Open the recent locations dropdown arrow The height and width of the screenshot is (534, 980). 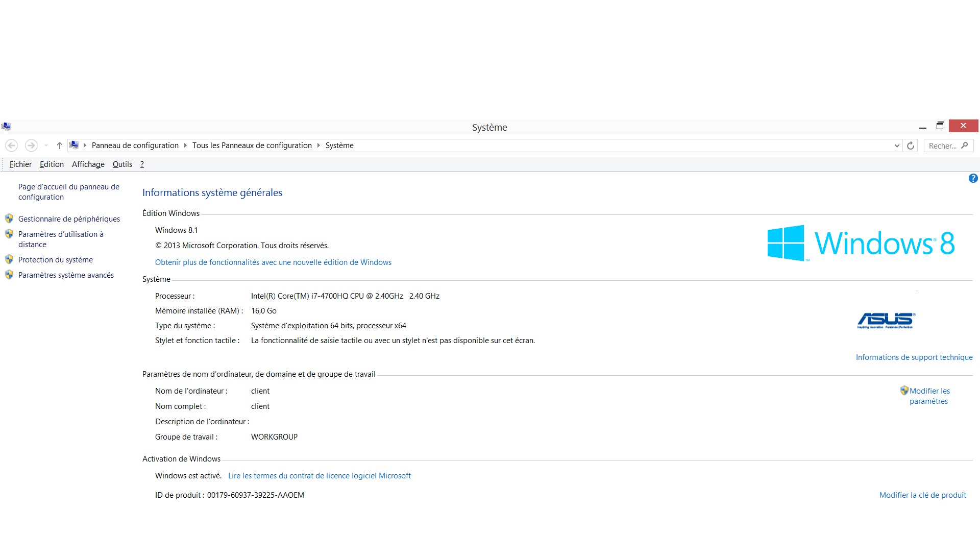click(x=46, y=145)
